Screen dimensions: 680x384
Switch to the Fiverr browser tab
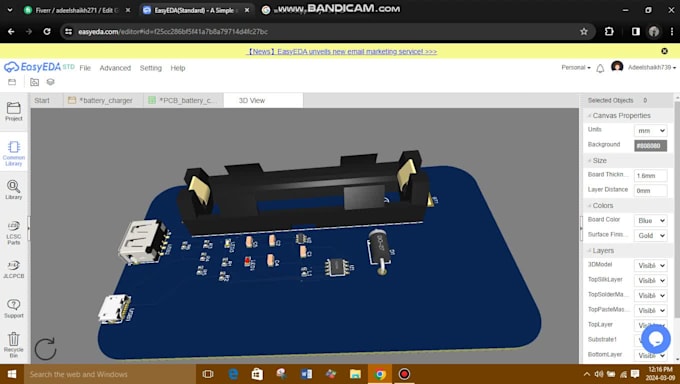[x=77, y=10]
